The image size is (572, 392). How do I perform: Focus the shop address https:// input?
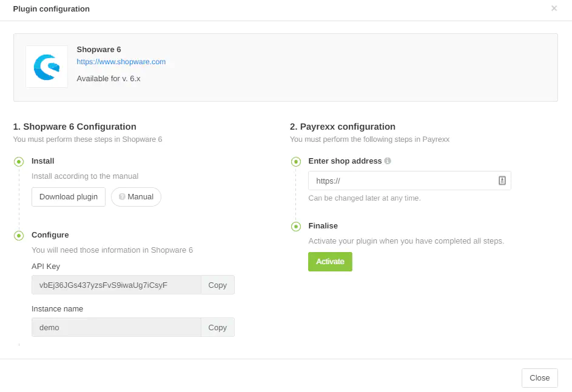coord(400,181)
